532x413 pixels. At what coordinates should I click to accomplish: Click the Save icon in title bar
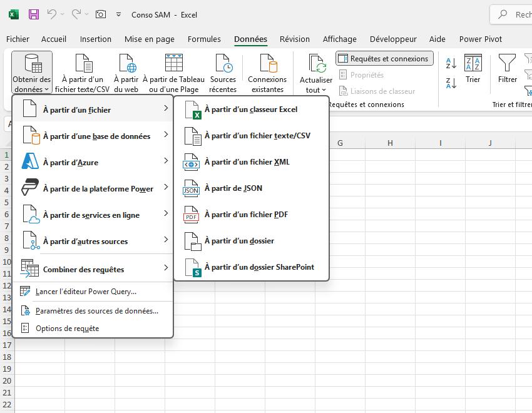click(x=34, y=14)
